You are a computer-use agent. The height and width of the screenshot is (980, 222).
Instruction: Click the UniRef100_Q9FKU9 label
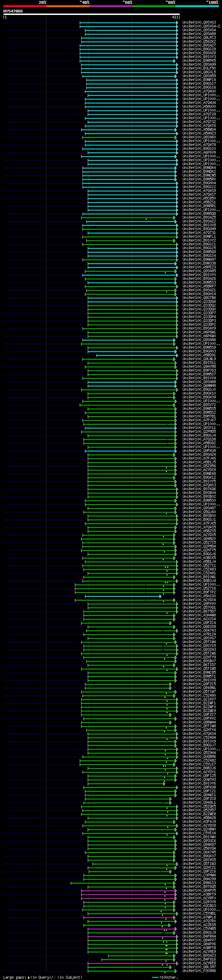[x=199, y=451]
